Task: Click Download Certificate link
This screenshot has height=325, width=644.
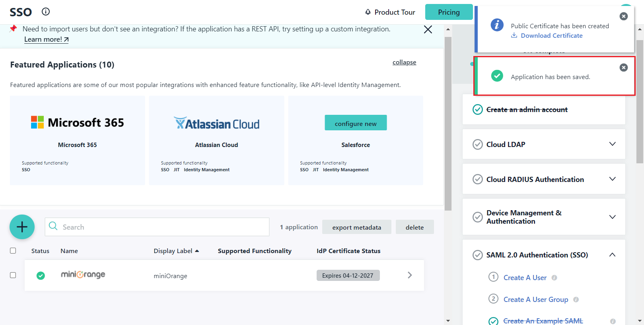Action: pos(551,35)
